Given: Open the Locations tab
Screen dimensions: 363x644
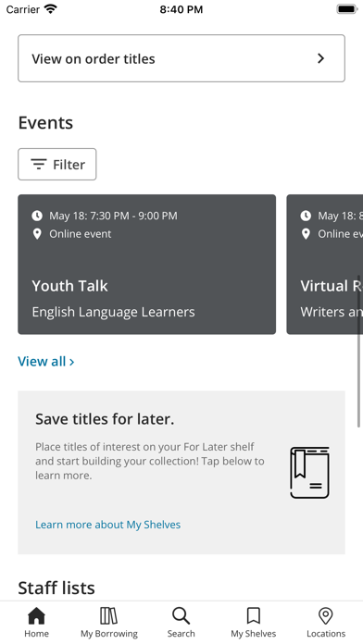Looking at the screenshot, I should pyautogui.click(x=326, y=622).
